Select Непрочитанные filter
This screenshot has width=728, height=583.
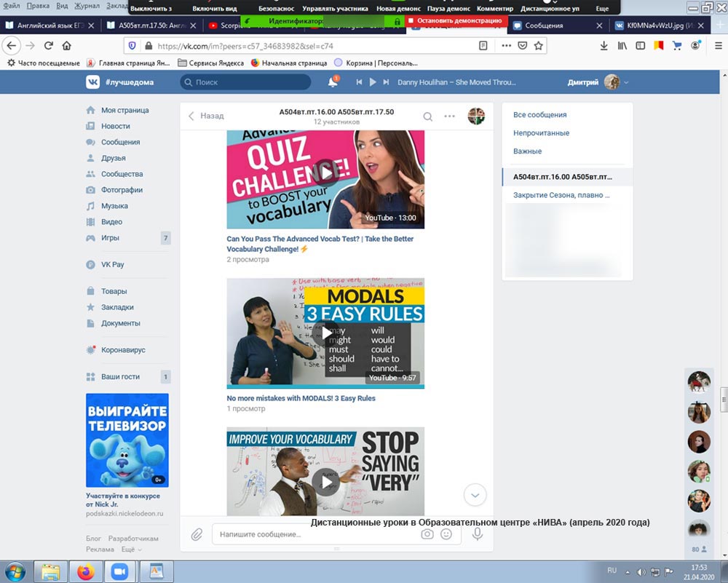(542, 132)
